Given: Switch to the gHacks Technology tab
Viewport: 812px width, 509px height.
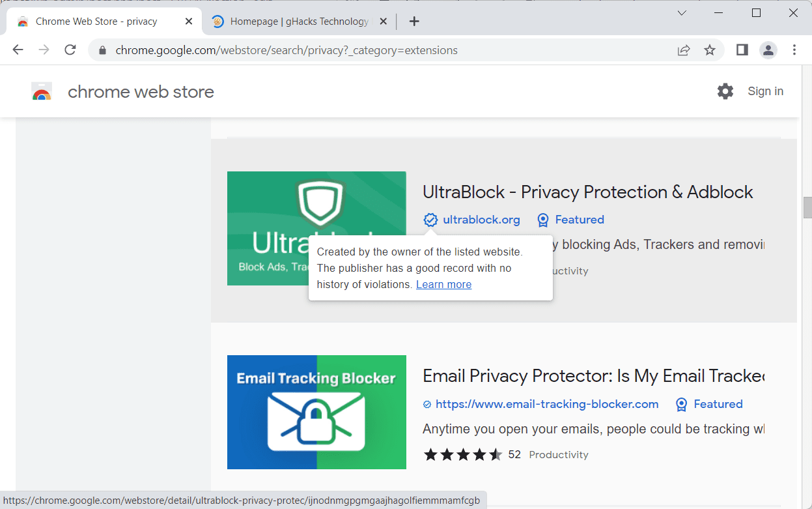Looking at the screenshot, I should click(x=293, y=21).
